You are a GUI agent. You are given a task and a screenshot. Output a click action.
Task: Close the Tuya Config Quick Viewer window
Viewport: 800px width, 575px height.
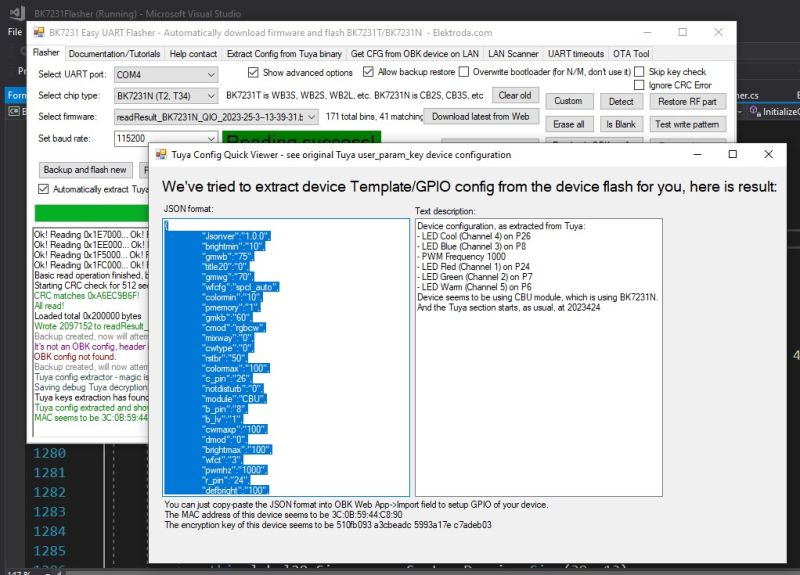[768, 154]
